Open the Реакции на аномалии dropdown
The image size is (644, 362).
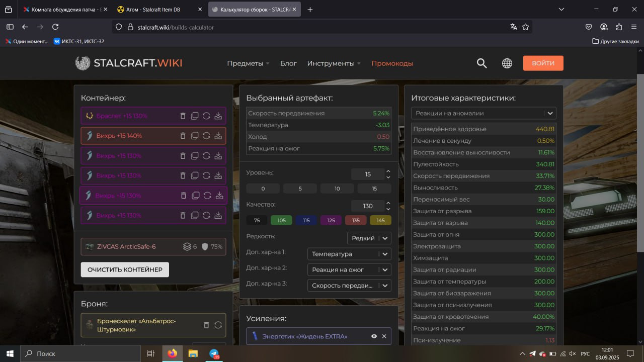484,113
